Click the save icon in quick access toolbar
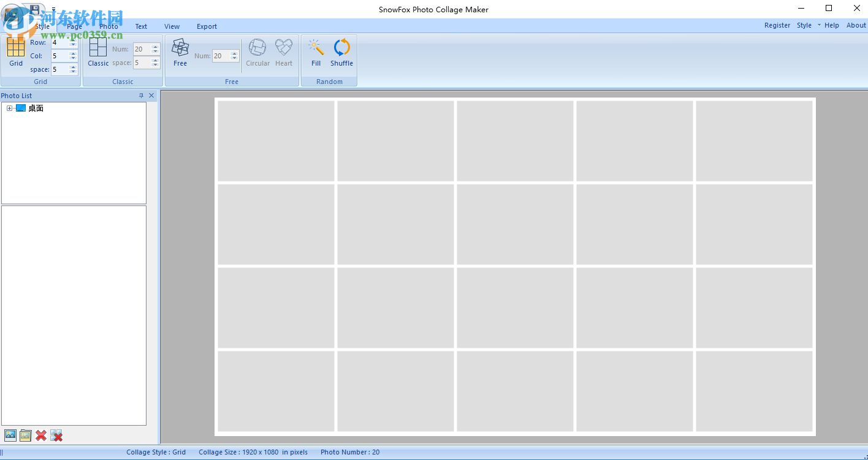 pyautogui.click(x=34, y=9)
